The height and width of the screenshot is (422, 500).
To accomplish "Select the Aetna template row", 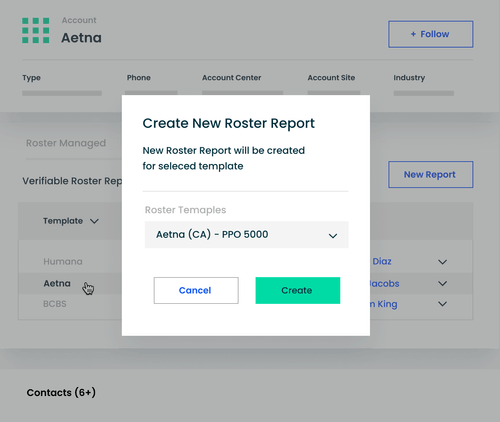I will point(57,283).
